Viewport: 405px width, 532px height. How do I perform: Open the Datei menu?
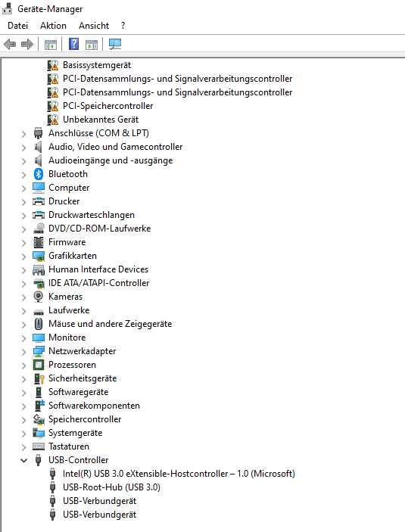pos(17,26)
